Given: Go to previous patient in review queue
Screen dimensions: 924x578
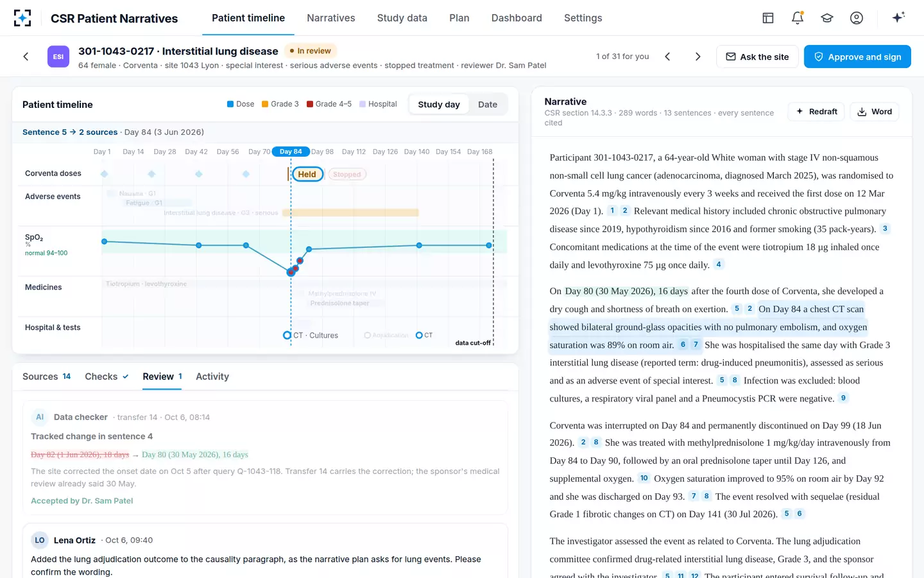Looking at the screenshot, I should click(x=667, y=57).
